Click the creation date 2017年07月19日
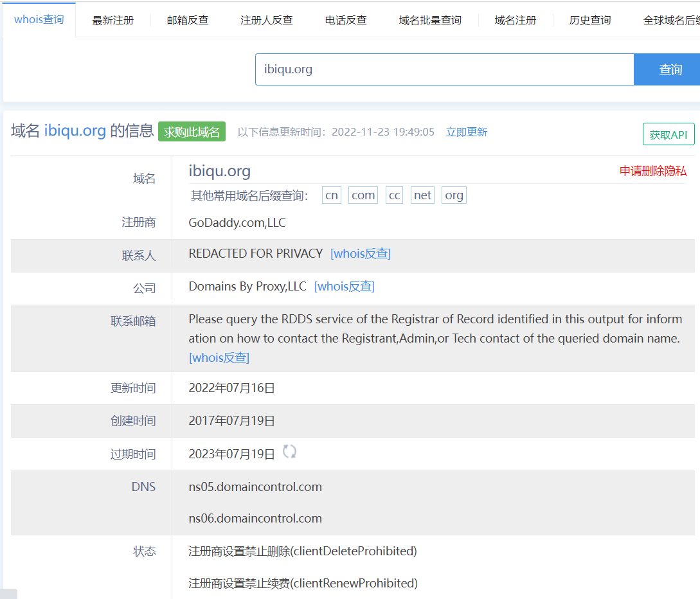Viewport: 700px width, 599px height. click(x=231, y=421)
